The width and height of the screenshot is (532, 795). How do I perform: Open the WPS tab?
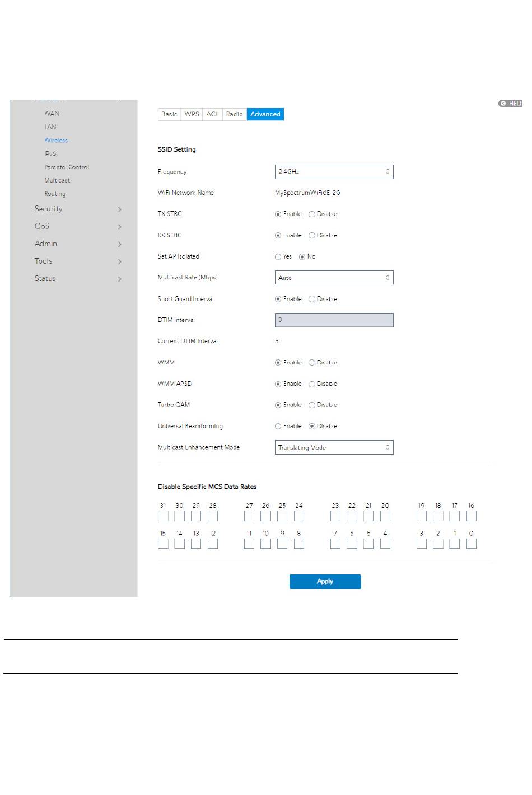(192, 114)
